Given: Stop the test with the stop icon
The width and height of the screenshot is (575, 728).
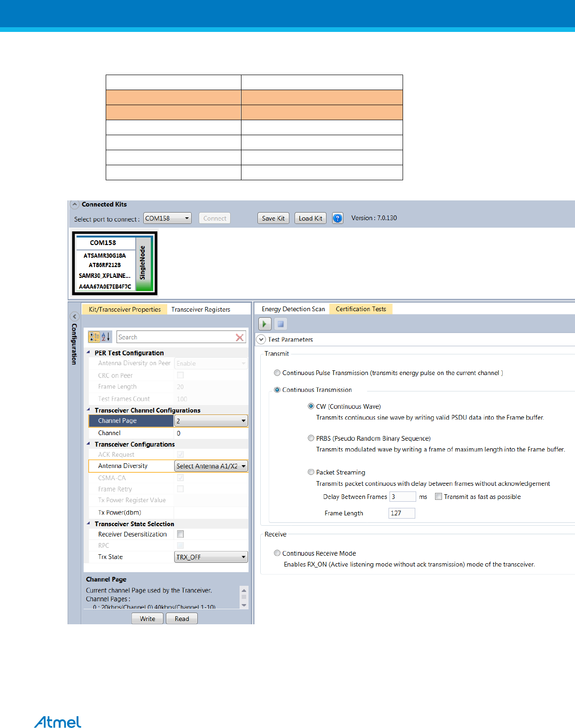Looking at the screenshot, I should tap(280, 323).
